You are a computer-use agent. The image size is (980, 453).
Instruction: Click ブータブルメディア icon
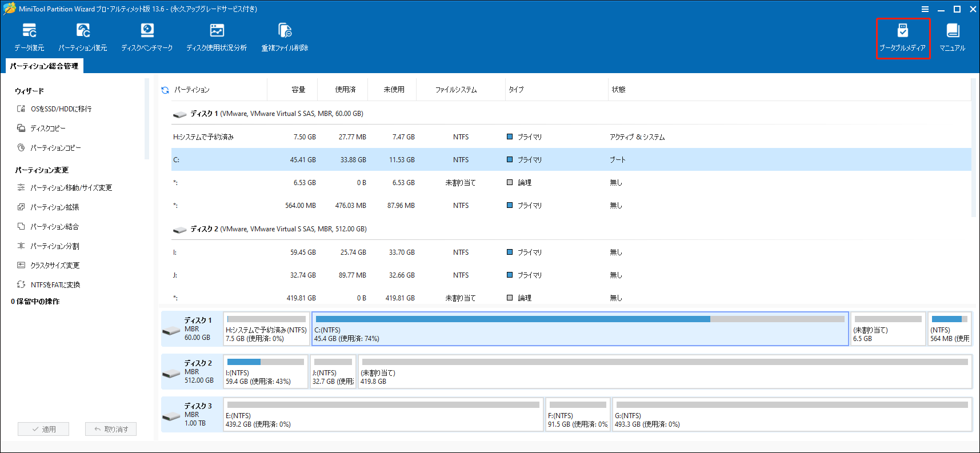[903, 38]
